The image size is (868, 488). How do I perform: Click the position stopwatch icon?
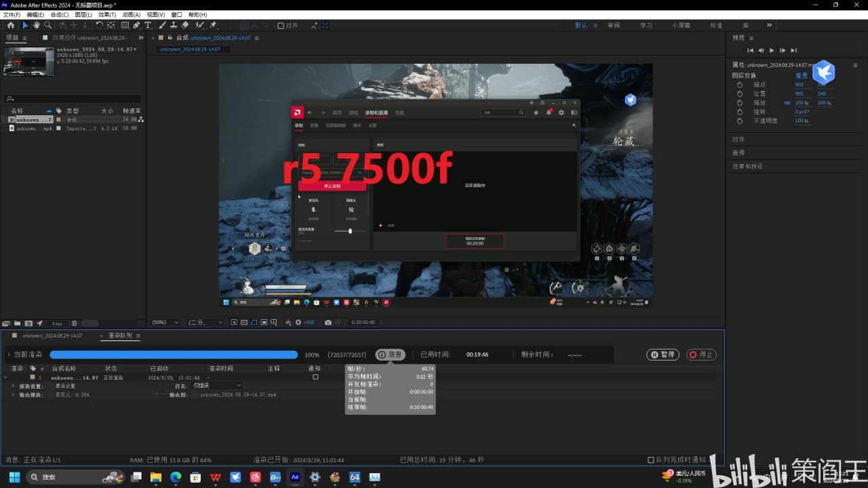pyautogui.click(x=740, y=94)
